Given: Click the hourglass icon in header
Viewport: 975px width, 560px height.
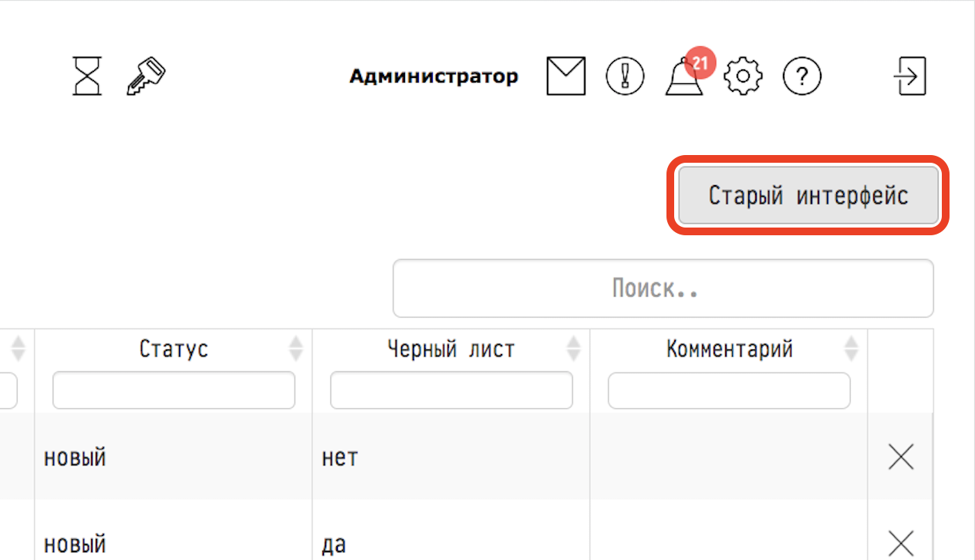Looking at the screenshot, I should click(x=87, y=76).
